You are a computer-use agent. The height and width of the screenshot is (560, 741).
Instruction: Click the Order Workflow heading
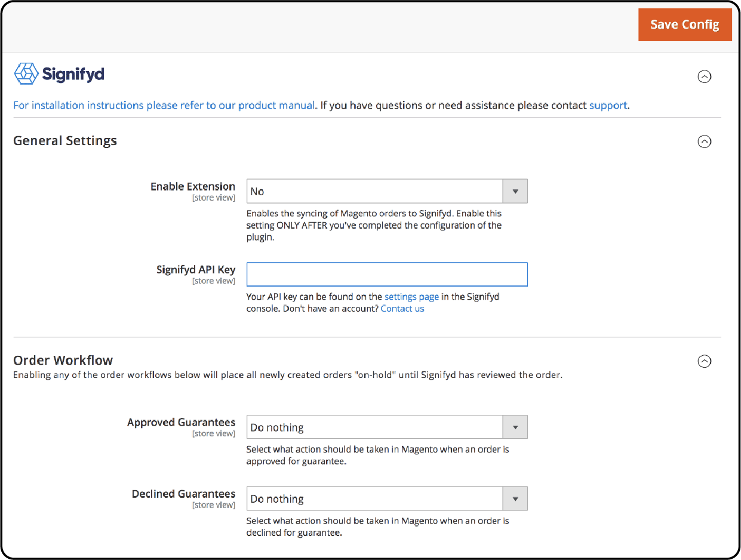tap(63, 360)
